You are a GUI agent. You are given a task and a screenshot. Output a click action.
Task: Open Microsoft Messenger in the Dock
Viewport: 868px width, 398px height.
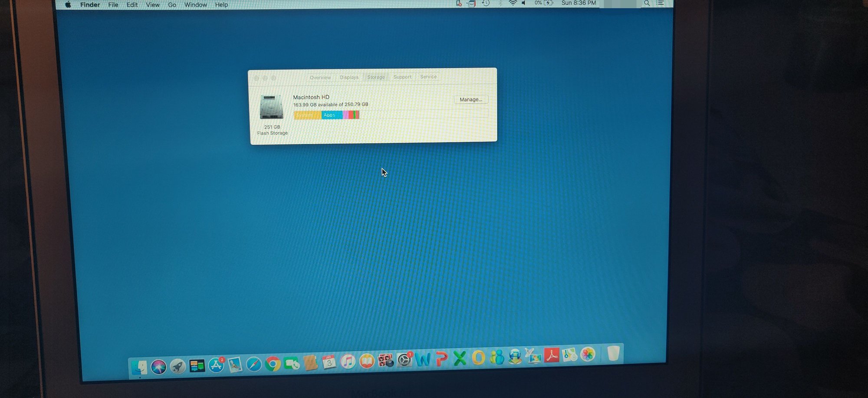point(497,357)
